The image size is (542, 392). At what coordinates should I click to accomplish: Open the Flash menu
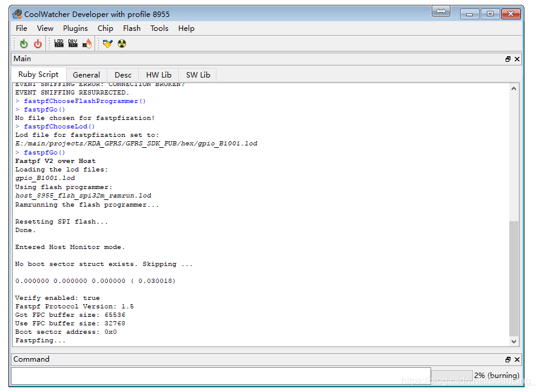pos(132,28)
